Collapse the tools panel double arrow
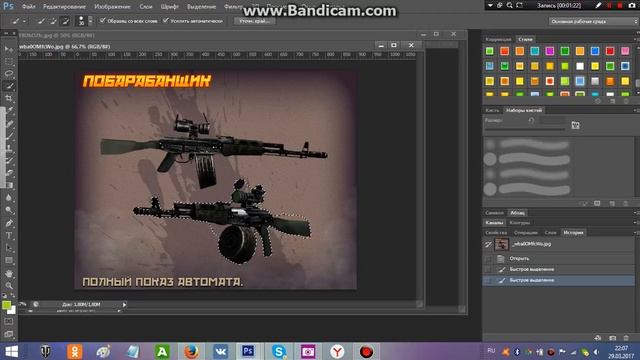Image resolution: width=640 pixels, height=360 pixels. pyautogui.click(x=6, y=33)
